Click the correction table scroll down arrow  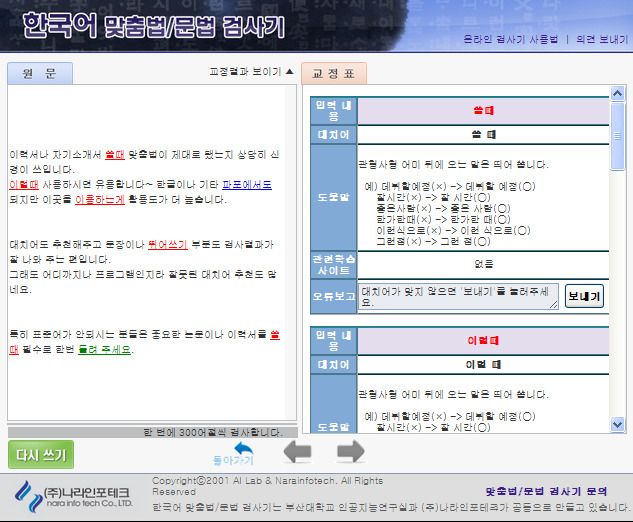coord(617,424)
